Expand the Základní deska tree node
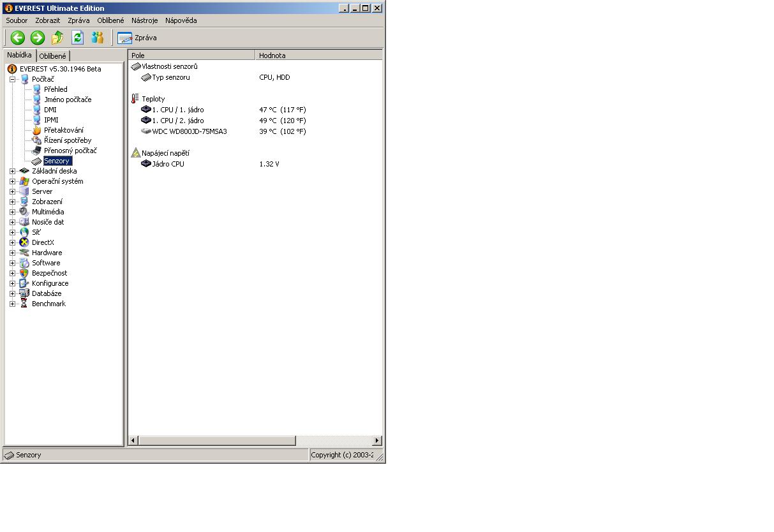The image size is (774, 532). point(12,171)
